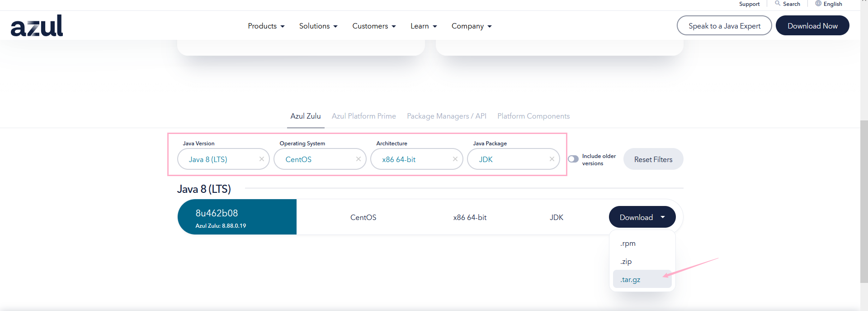Click the x86 64-bit cell in the result row
Image resolution: width=868 pixels, height=311 pixels.
pyautogui.click(x=470, y=218)
